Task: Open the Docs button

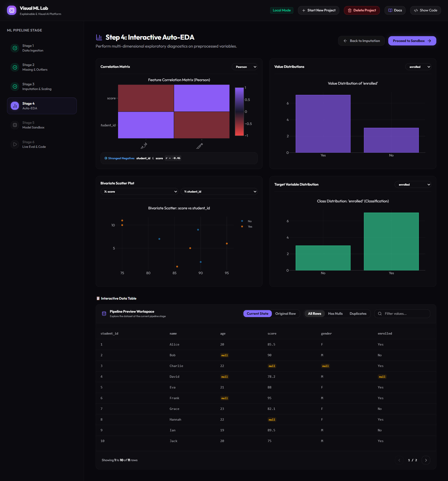Action: pos(395,10)
